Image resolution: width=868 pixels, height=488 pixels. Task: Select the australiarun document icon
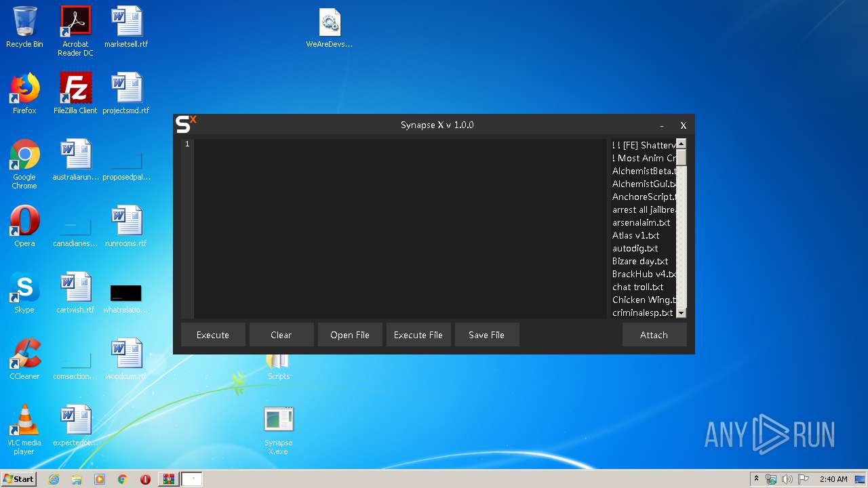tap(75, 161)
